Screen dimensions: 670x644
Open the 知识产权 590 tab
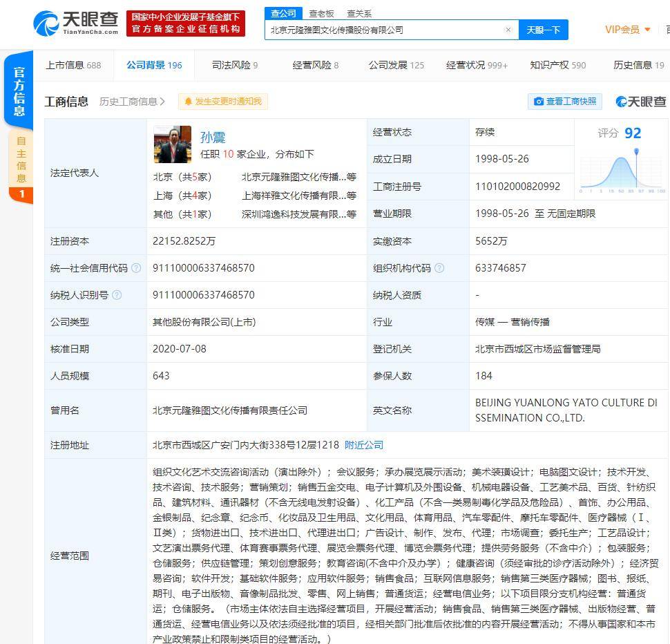tap(558, 65)
